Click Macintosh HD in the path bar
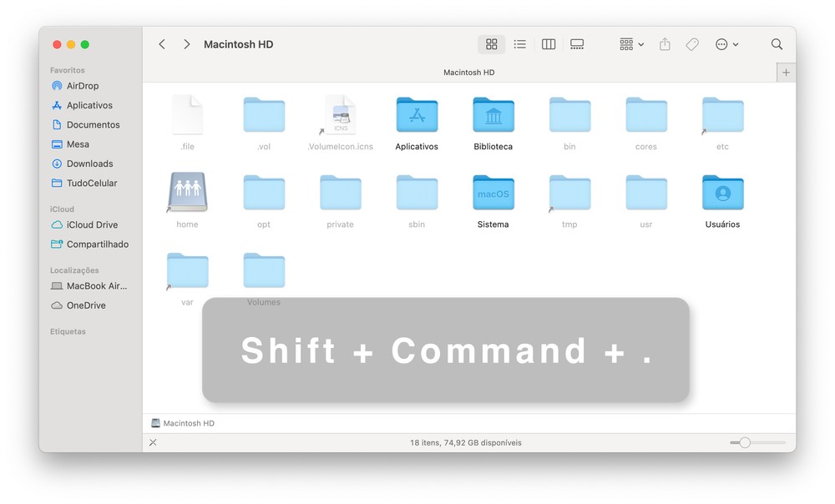Viewport: 835px width, 504px height. point(183,423)
